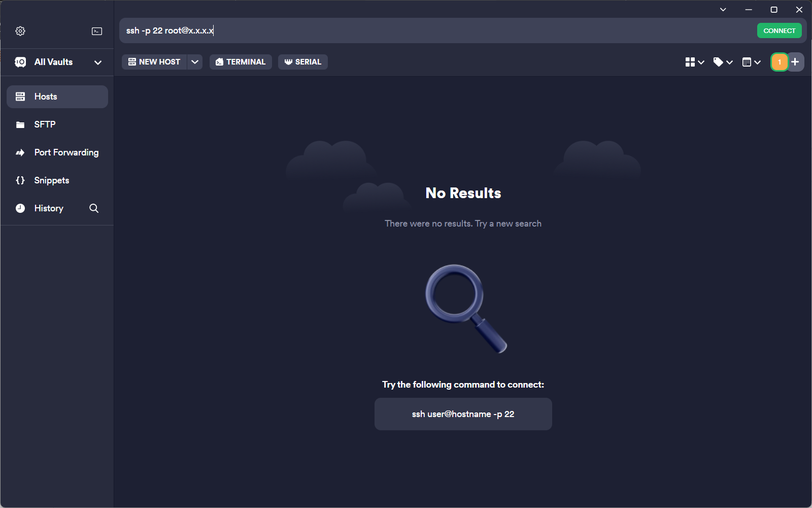Image resolution: width=812 pixels, height=508 pixels.
Task: Click the Termius vault logo icon
Action: [x=20, y=62]
